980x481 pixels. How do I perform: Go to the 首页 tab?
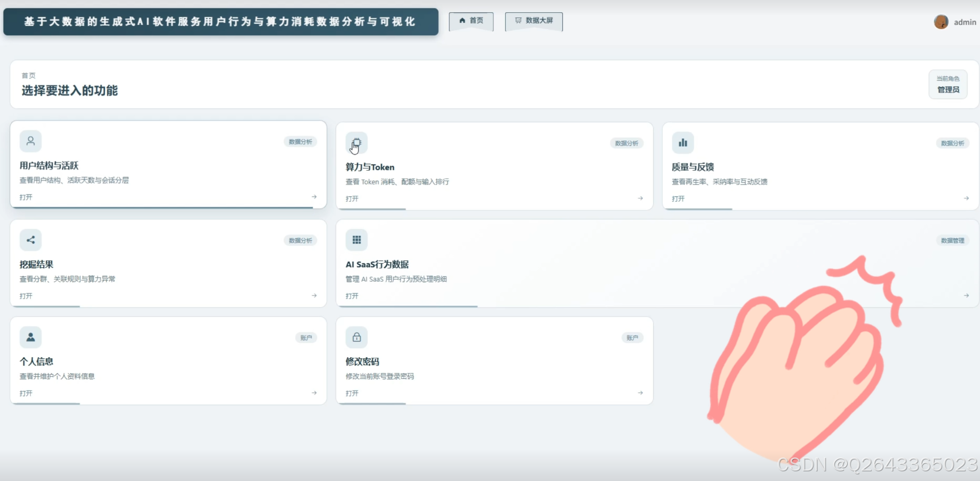pos(471,20)
